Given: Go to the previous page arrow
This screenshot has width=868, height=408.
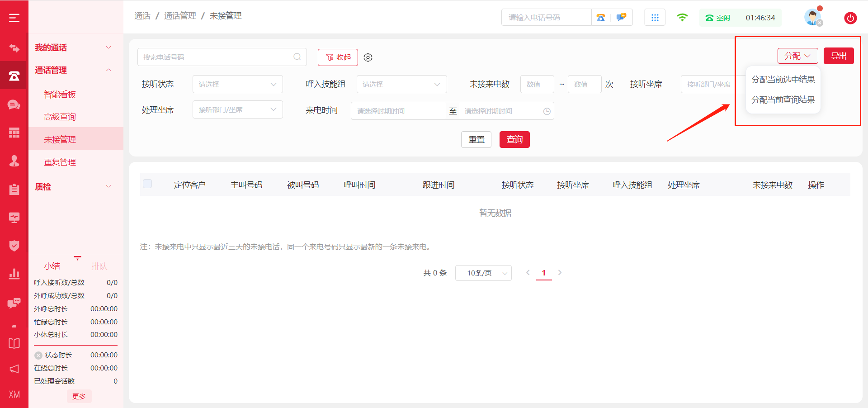Looking at the screenshot, I should point(528,273).
